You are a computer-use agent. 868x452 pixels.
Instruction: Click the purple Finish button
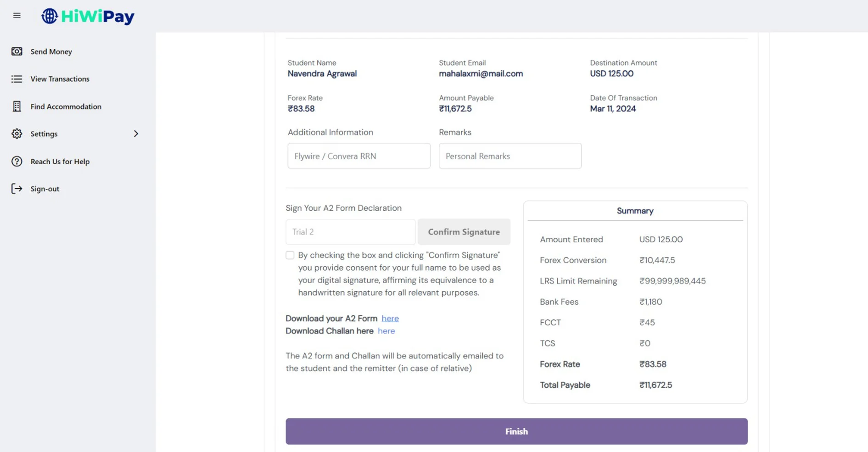[x=516, y=431]
